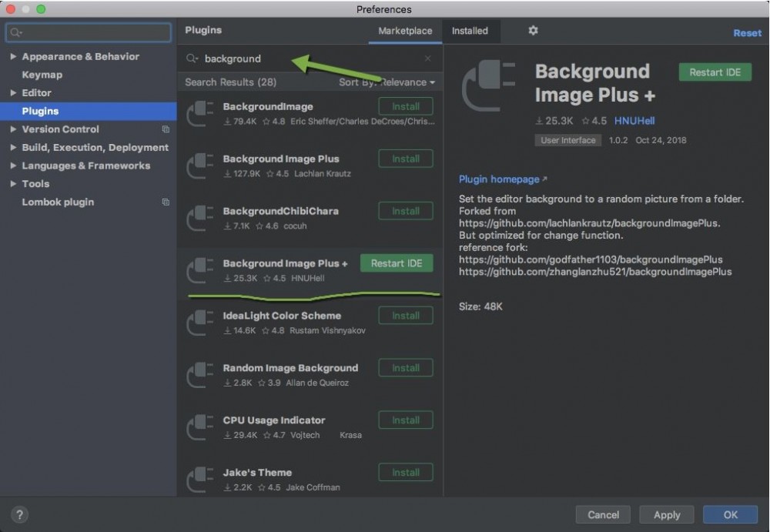Click the plugin search field containing 'background'
Screen dimensions: 770x532
tap(310, 59)
